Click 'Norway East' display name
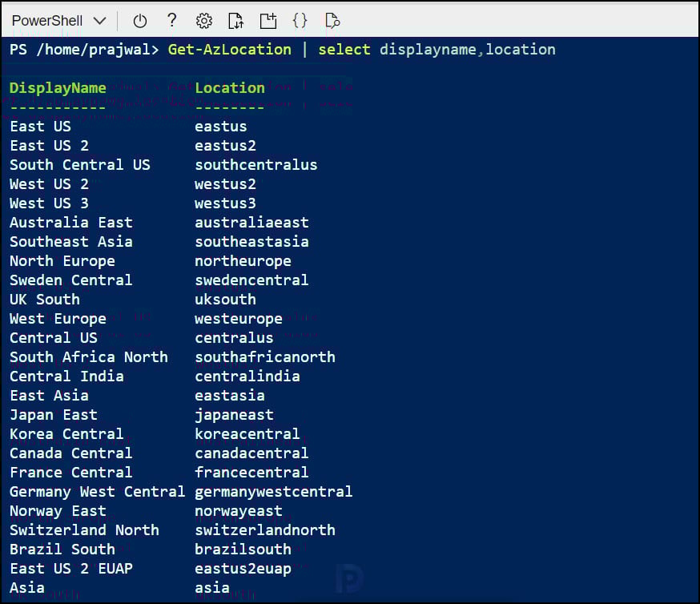 click(x=58, y=511)
